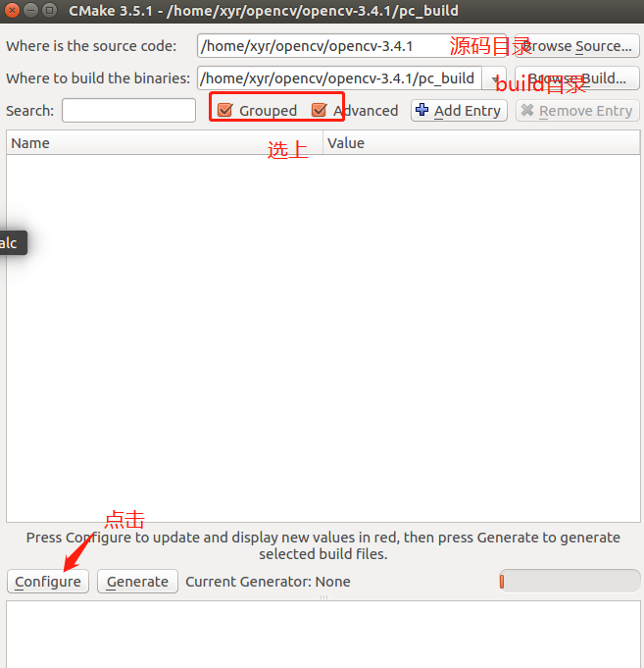Maximize the CMake window
The height and width of the screenshot is (668, 644).
tap(49, 10)
